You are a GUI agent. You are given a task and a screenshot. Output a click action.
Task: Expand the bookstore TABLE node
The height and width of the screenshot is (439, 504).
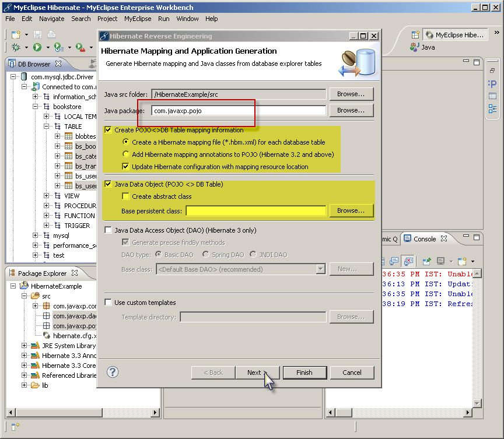(47, 126)
